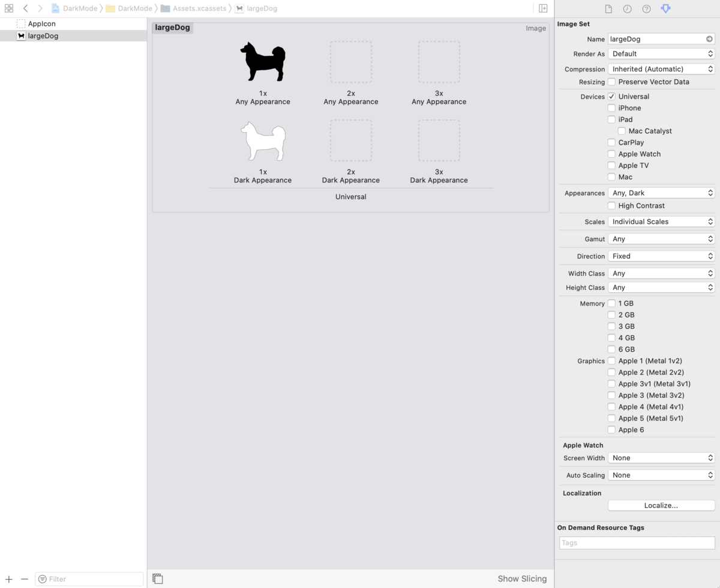Uncheck the Universal devices checkbox
The image size is (720, 588).
pyautogui.click(x=611, y=96)
